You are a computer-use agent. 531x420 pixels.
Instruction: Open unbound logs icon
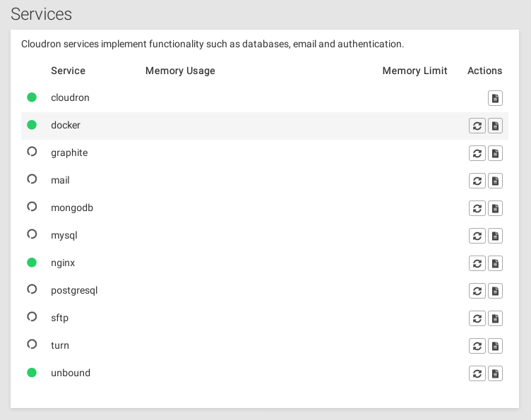(x=495, y=373)
